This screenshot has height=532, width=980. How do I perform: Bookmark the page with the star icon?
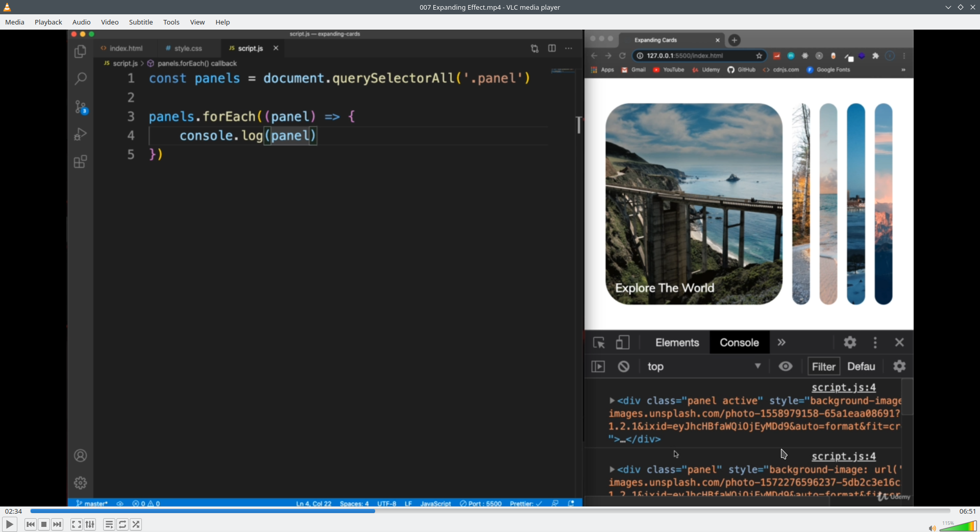(759, 56)
